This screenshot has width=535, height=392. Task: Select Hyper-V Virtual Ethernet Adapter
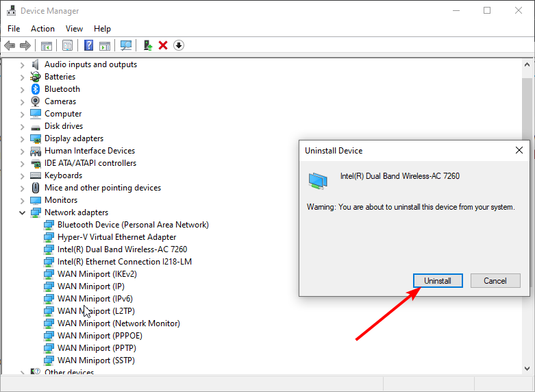tap(116, 237)
